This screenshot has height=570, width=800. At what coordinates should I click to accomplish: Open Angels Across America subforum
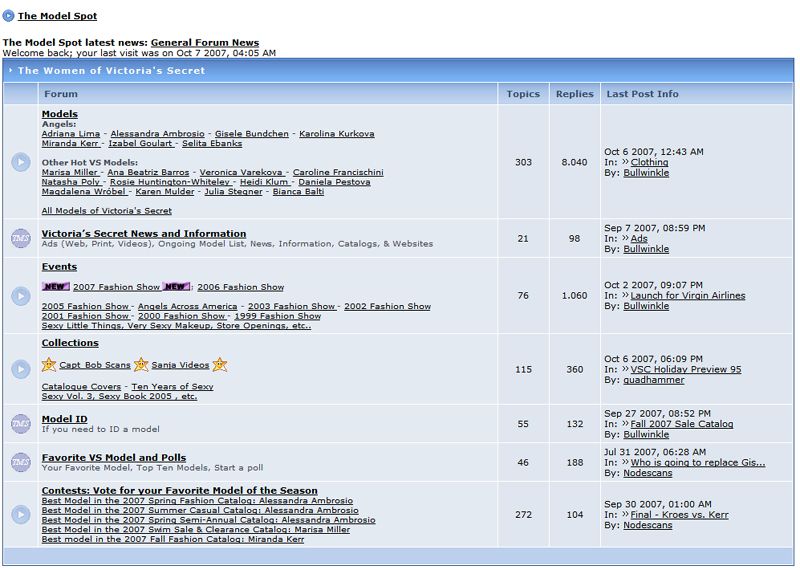click(188, 307)
